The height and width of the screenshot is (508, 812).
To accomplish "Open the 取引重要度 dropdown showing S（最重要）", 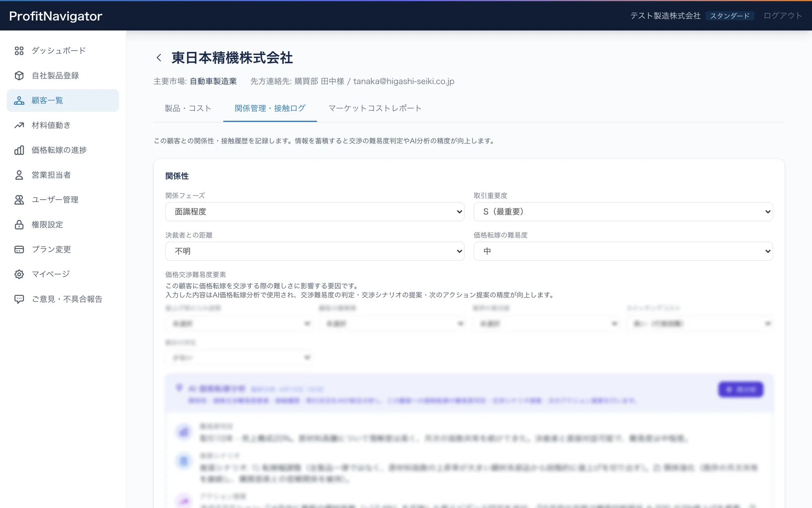I will pos(623,212).
